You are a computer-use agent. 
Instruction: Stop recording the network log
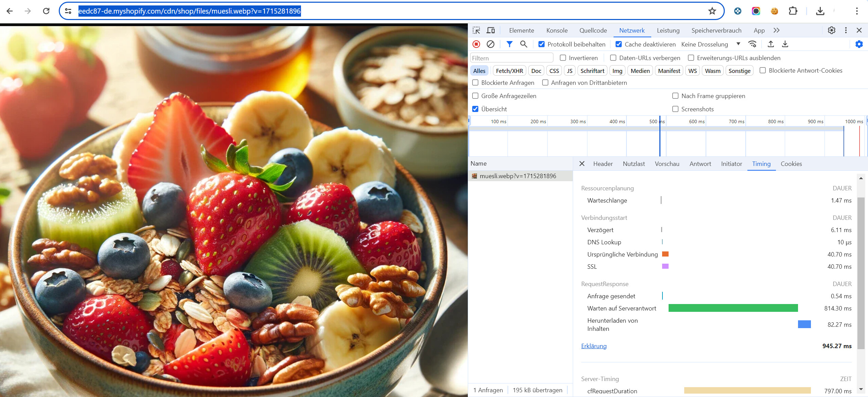coord(476,44)
